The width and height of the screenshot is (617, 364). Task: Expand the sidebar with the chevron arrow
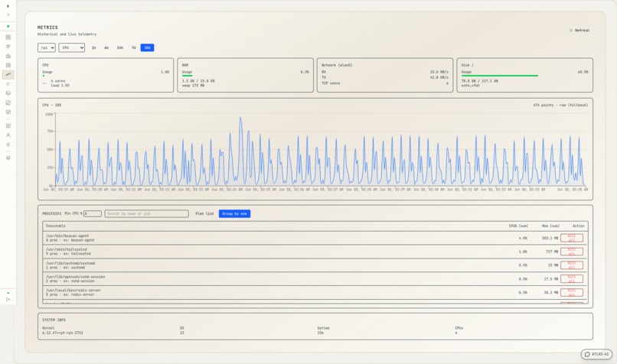pos(8,15)
